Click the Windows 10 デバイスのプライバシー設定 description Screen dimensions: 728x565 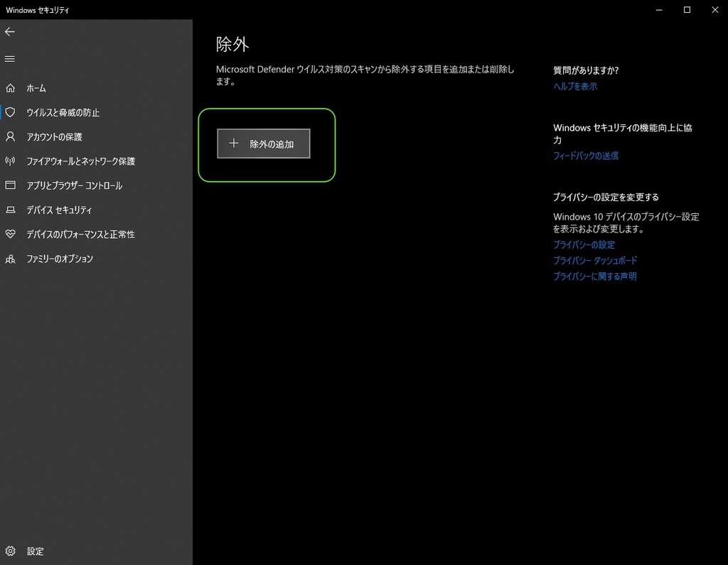626,223
